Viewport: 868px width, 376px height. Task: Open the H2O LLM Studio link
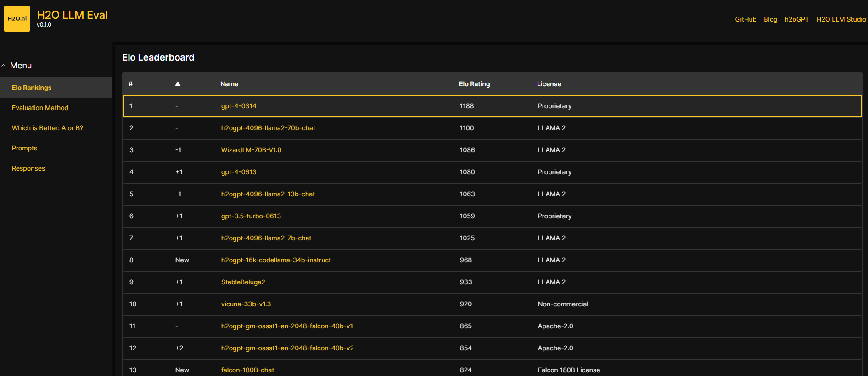pyautogui.click(x=841, y=19)
